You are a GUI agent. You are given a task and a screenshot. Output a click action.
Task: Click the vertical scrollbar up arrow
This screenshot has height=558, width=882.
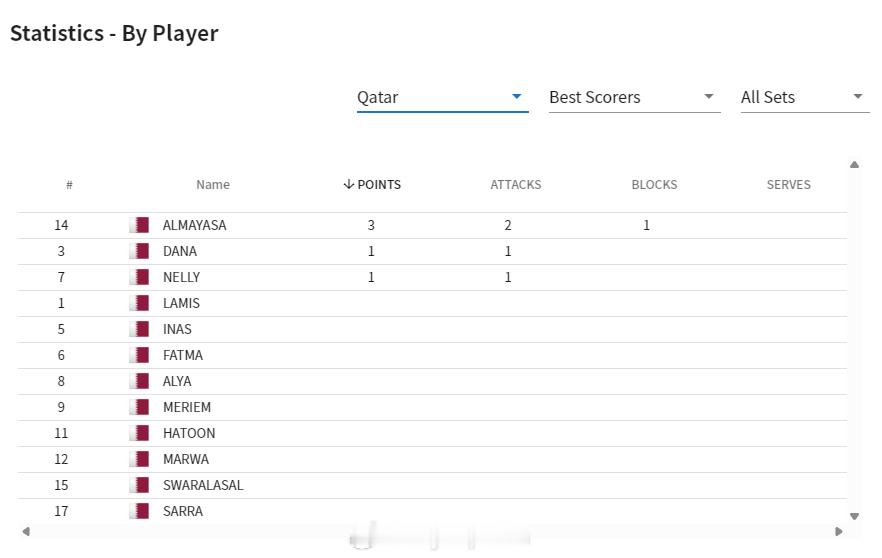click(x=854, y=164)
